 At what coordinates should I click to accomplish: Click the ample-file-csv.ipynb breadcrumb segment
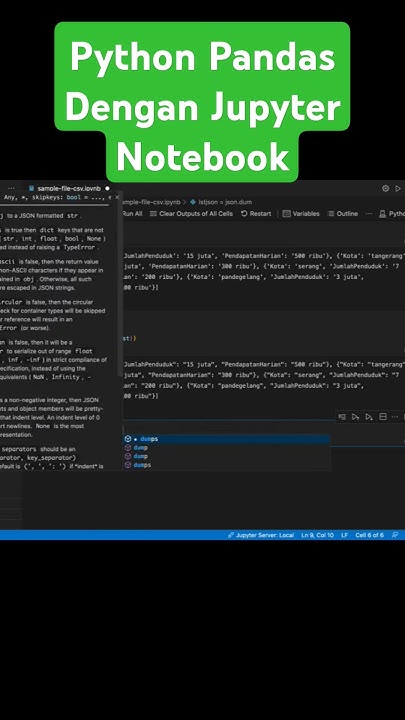tap(151, 202)
